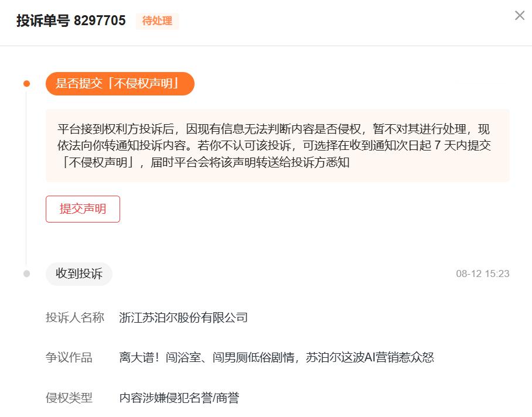Close the complaint details dialog
The image size is (532, 417).
[520, 15]
